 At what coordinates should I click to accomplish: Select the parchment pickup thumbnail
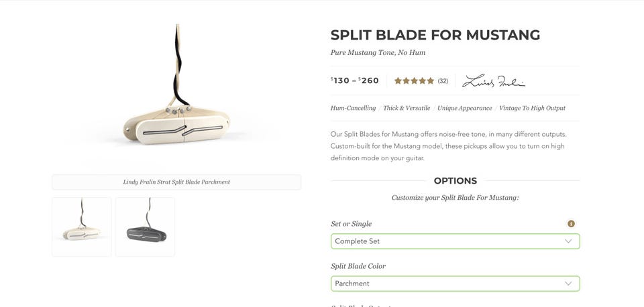tap(82, 227)
